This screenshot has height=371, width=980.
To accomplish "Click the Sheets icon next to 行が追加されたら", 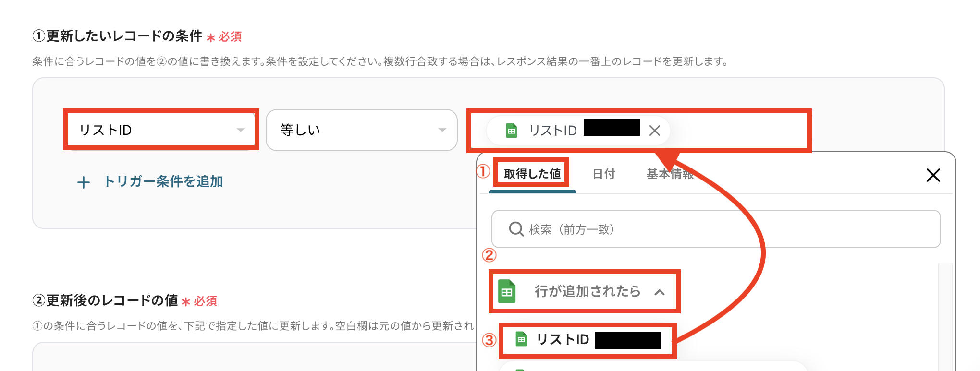I will click(x=507, y=291).
